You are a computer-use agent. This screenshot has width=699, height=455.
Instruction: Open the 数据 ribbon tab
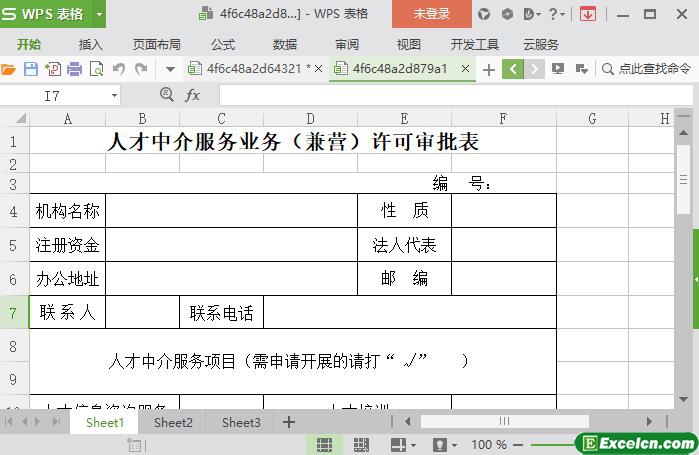[285, 45]
